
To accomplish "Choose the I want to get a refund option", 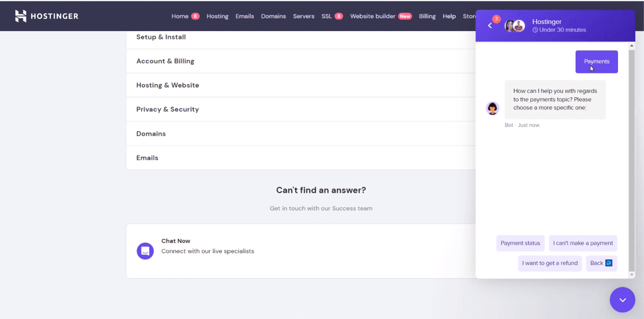I will click(x=550, y=263).
